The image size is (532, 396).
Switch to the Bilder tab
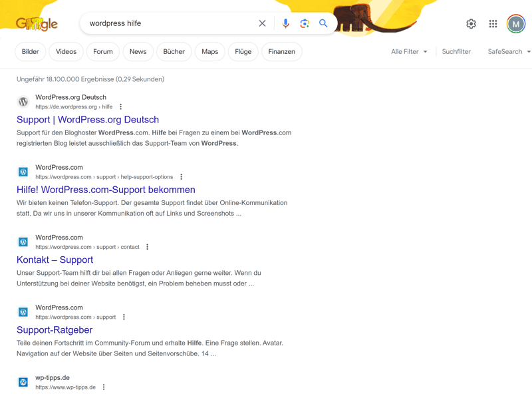pyautogui.click(x=31, y=51)
